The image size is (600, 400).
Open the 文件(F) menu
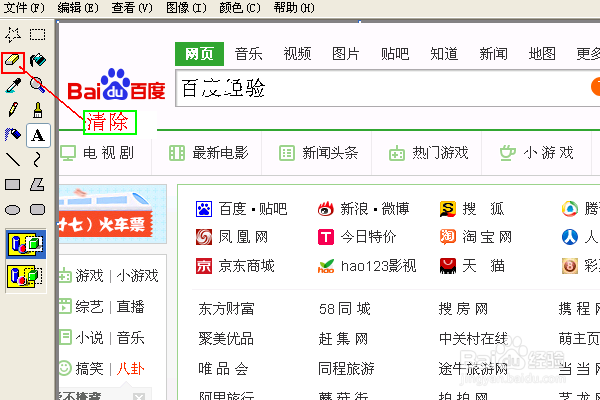(x=24, y=8)
